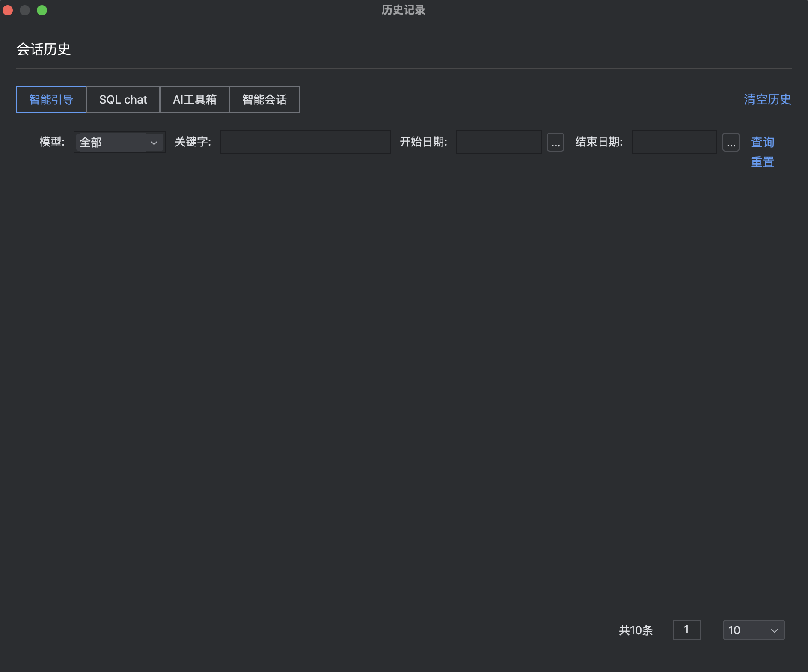The width and height of the screenshot is (808, 672).
Task: Select the 智能会话 tab
Action: coord(264,100)
